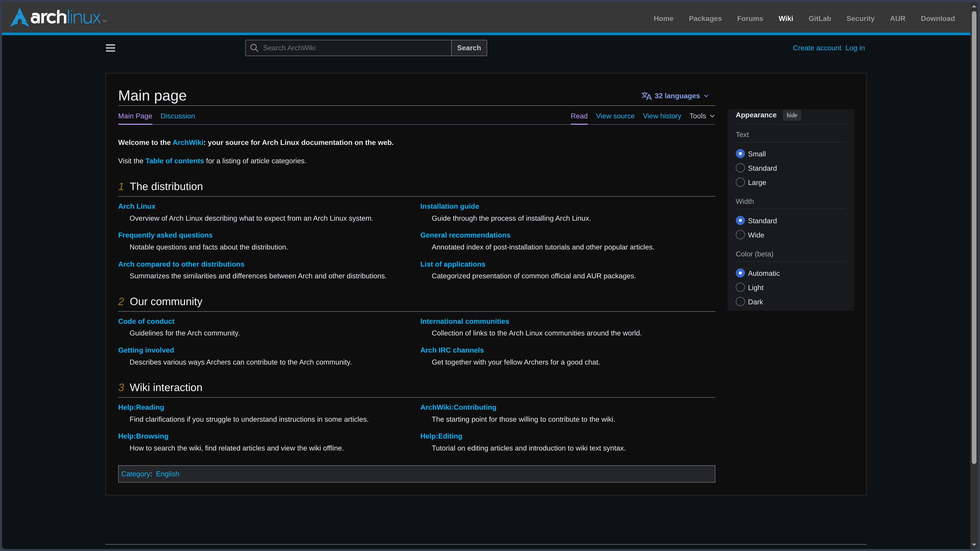Open GitLab in top navigation
The width and height of the screenshot is (980, 551).
tap(819, 19)
